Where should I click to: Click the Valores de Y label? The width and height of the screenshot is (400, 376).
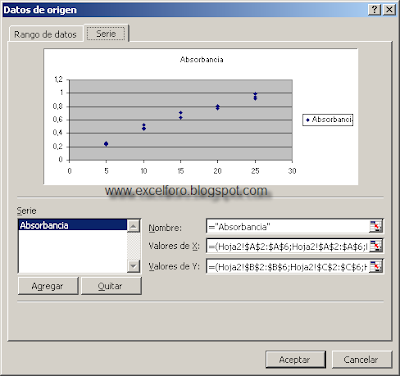[174, 266]
